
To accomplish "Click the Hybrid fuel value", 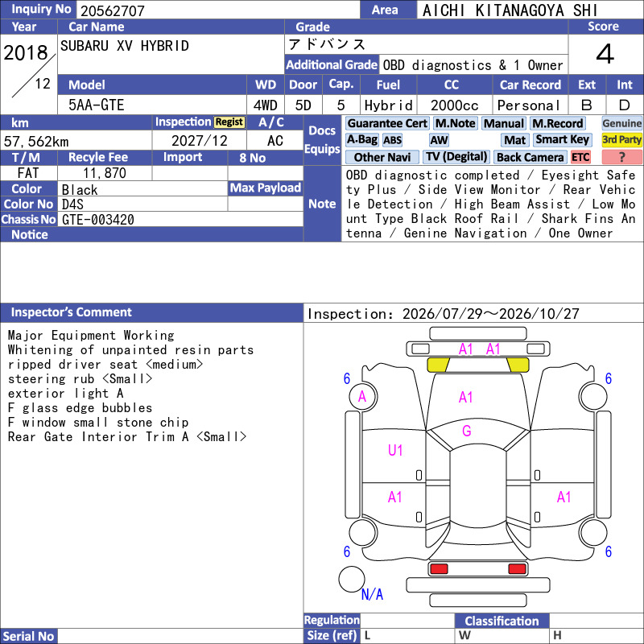I will pyautogui.click(x=389, y=105).
